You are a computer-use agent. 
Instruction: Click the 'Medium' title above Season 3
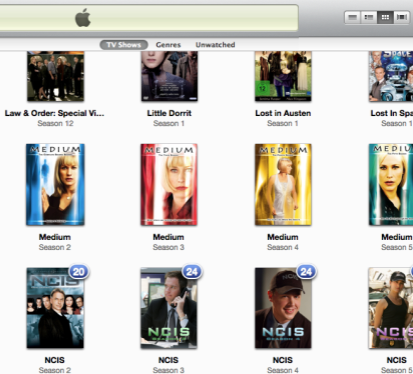point(168,237)
